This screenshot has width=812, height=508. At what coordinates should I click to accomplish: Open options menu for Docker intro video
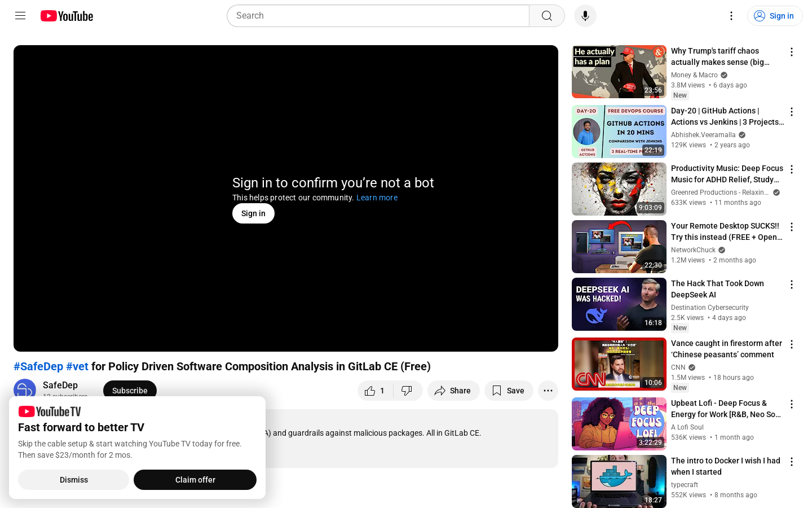(x=792, y=462)
